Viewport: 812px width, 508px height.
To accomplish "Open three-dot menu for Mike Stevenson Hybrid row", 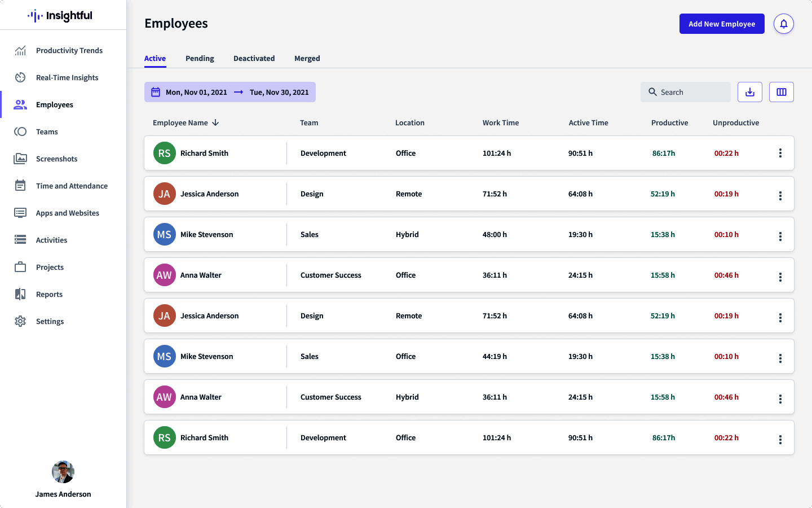I will 780,237.
